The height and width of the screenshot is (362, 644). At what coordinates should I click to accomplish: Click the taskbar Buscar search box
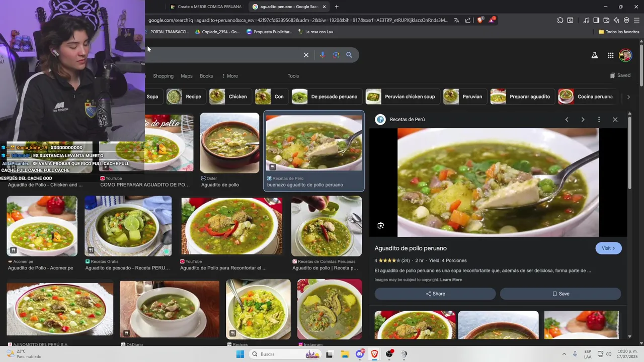285,354
